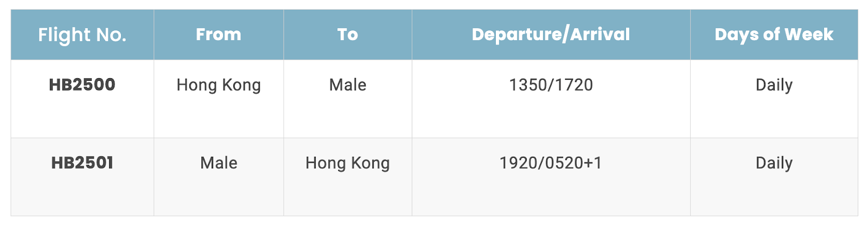Screen dimensions: 868x230
Task: Click the 0520 arrival time
Action: click(564, 163)
